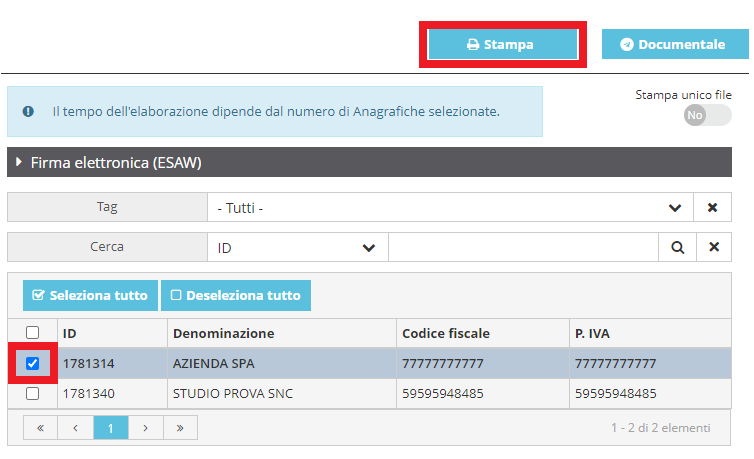Go to the first page
Viewport: 754px width, 459px height.
click(x=41, y=428)
